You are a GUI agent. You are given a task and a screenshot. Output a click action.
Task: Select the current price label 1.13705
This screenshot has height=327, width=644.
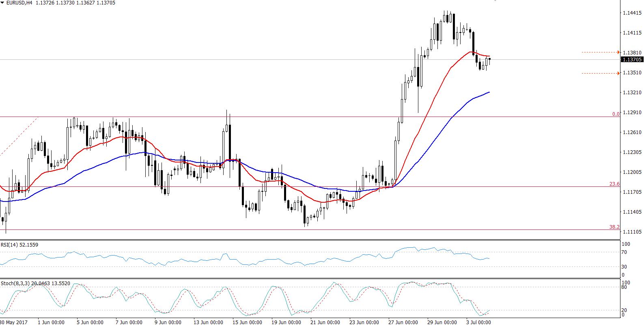point(632,60)
